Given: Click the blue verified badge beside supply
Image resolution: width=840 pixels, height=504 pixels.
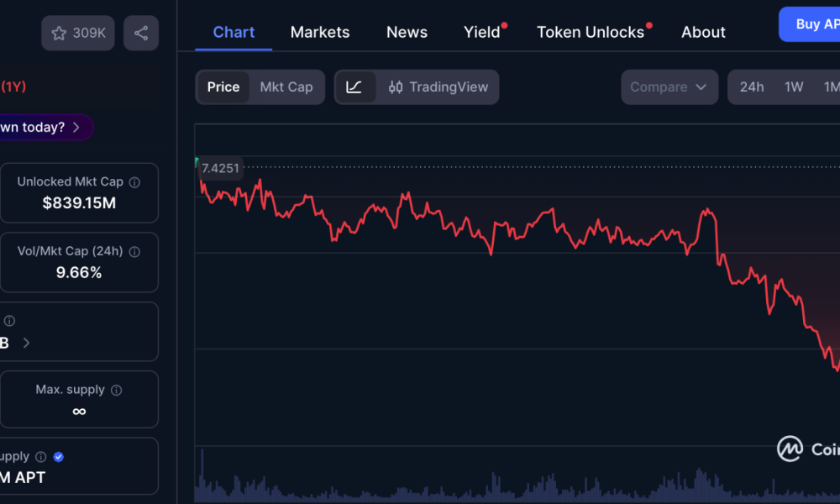Looking at the screenshot, I should (58, 456).
